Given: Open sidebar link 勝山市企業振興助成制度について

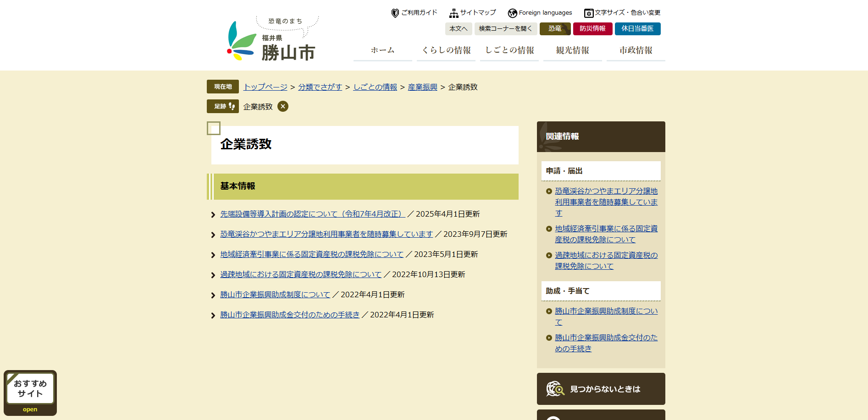Looking at the screenshot, I should coord(606,316).
